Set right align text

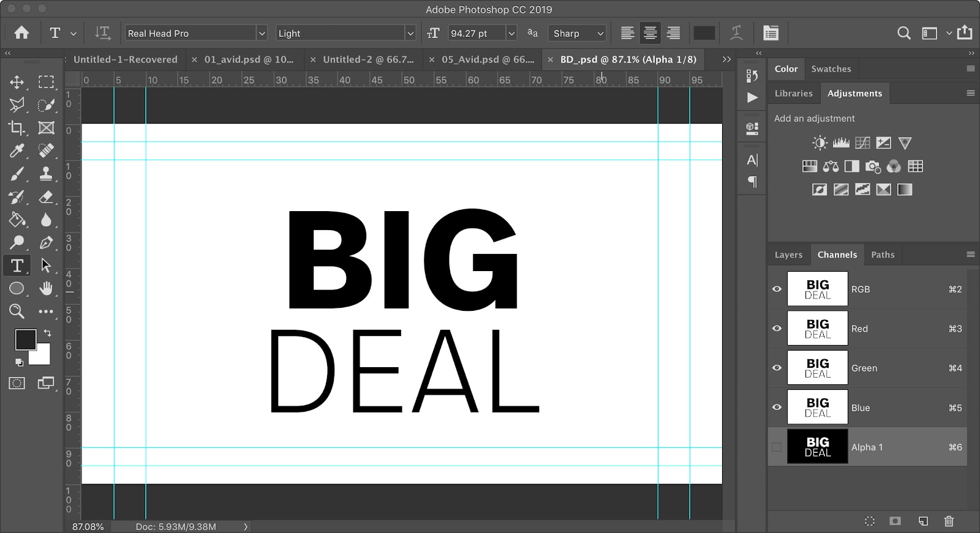673,33
